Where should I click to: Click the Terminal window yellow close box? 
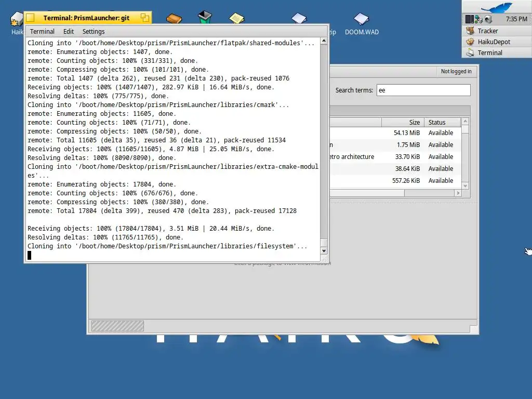click(x=30, y=18)
